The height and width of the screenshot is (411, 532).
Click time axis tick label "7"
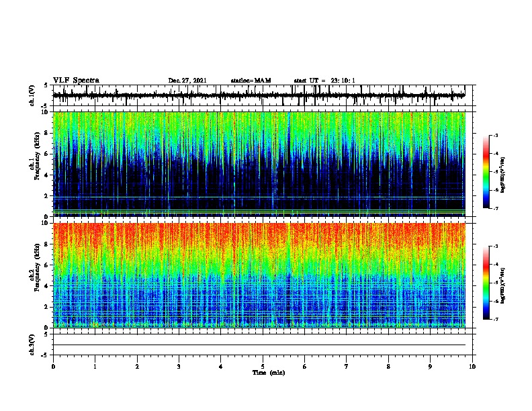(x=347, y=367)
